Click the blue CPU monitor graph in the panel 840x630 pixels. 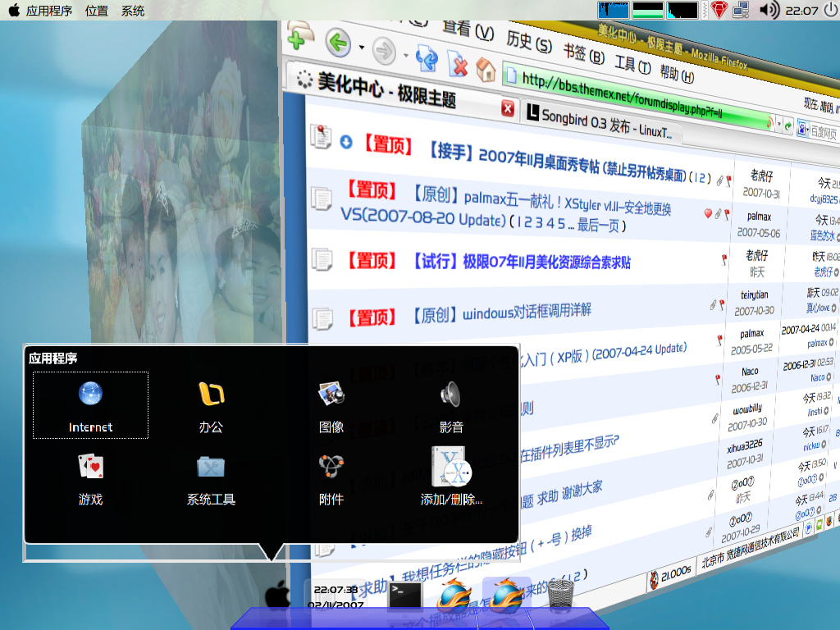coord(614,10)
